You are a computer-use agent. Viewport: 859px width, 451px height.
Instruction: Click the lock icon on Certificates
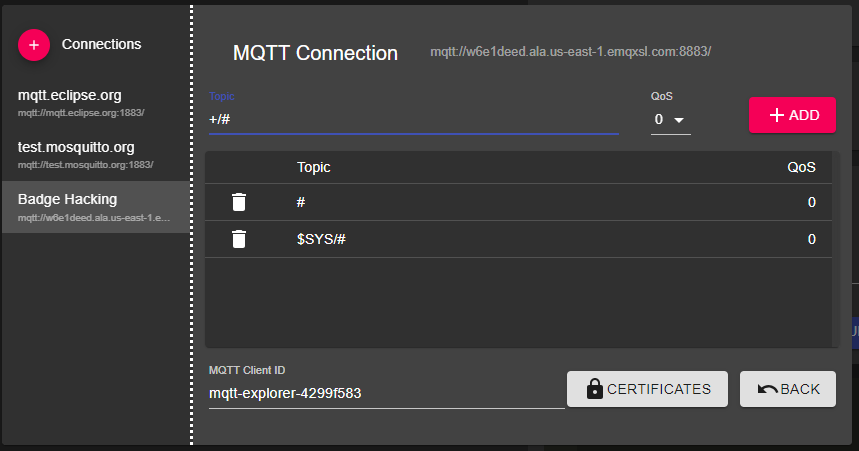594,389
